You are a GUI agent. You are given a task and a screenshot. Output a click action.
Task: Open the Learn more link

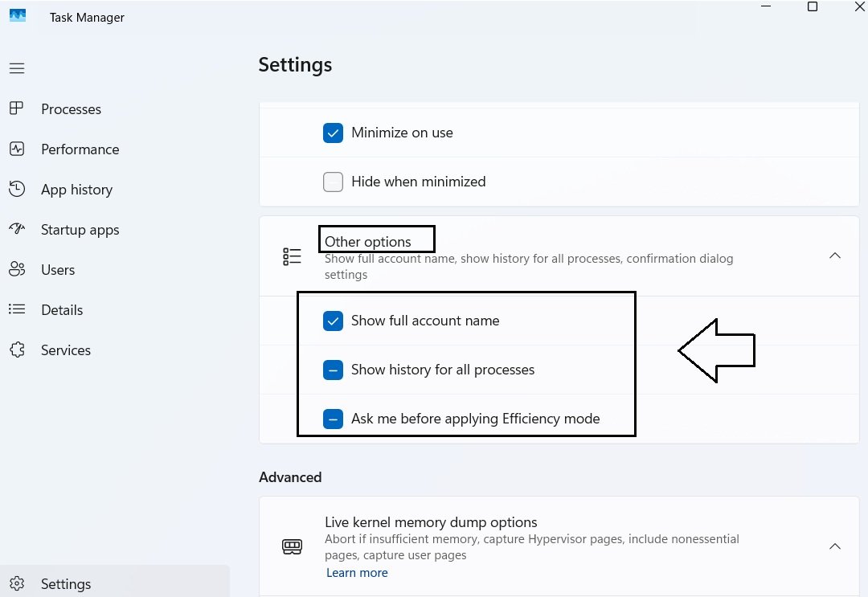(x=357, y=573)
